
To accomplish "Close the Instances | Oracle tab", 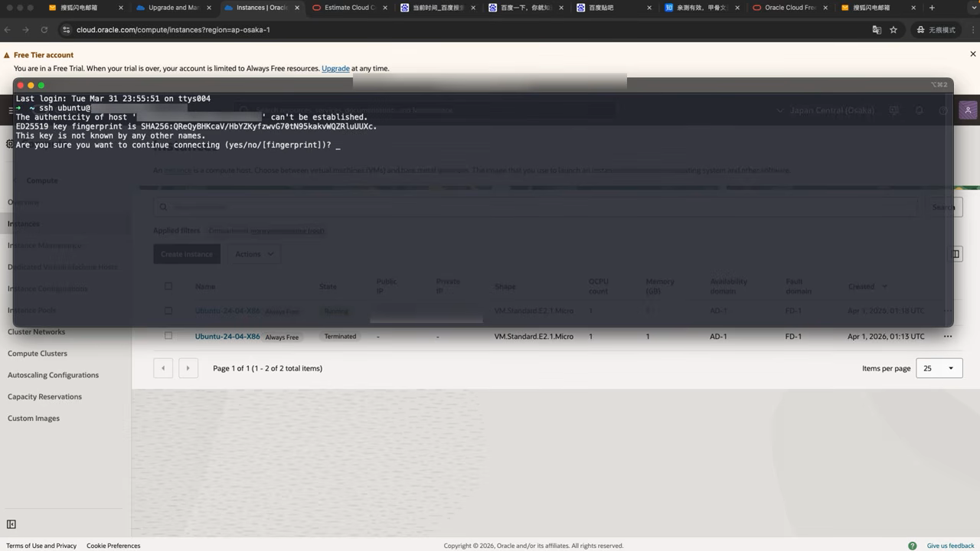I will pos(298,8).
